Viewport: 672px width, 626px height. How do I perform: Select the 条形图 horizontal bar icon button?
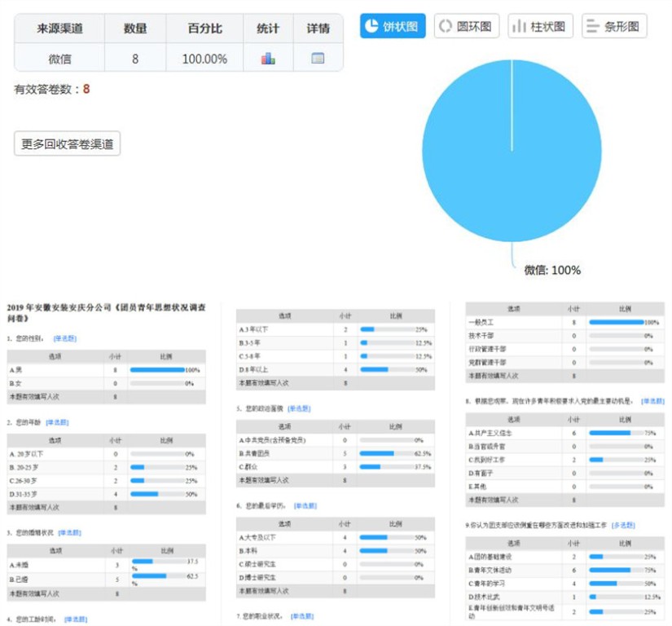[x=614, y=26]
